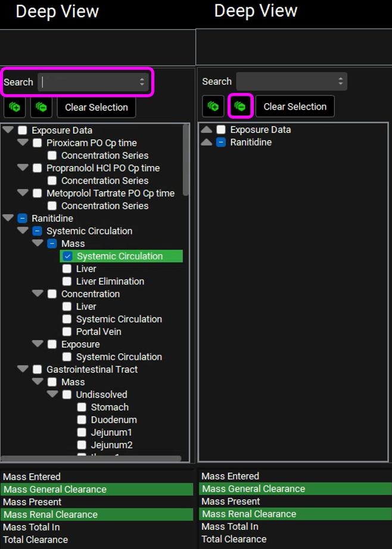Screen dimensions: 392x549
Task: Click the left panel Search input field
Action: coord(88,82)
